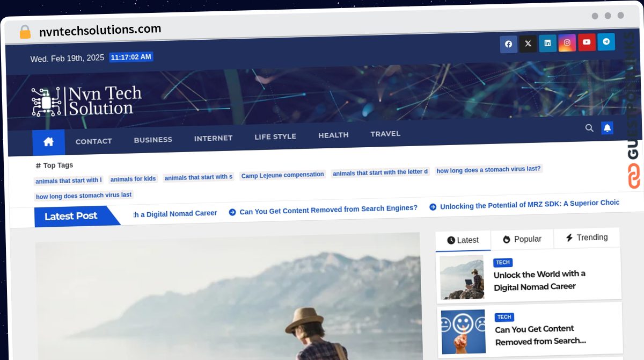This screenshot has width=644, height=360.
Task: Open the Facebook social icon
Action: (508, 44)
